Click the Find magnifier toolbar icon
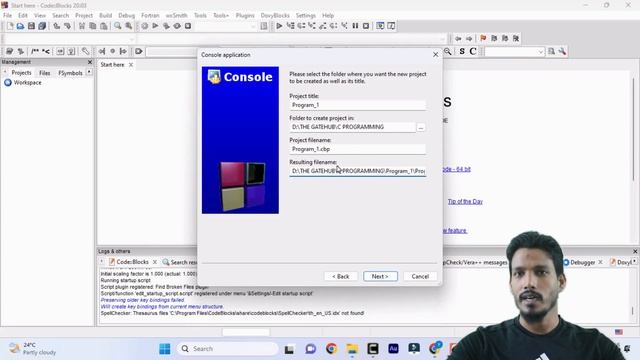The image size is (640, 360). pyautogui.click(x=118, y=26)
